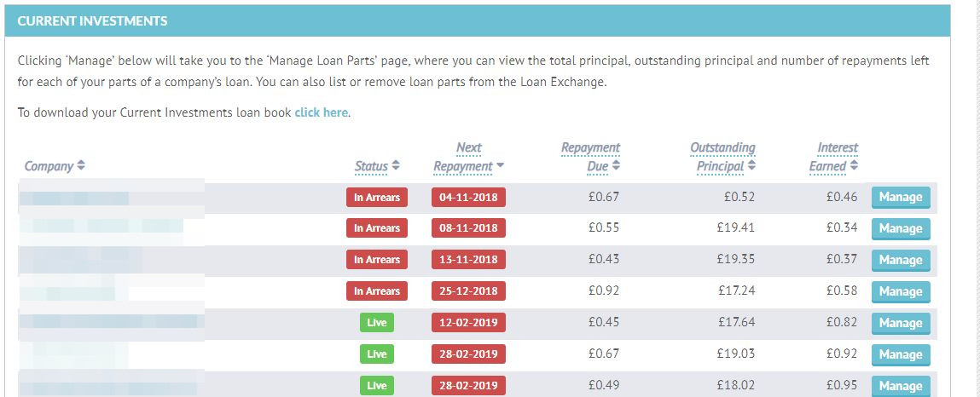Click In Arrears badge for 04-11-2018 row
This screenshot has width=980, height=397.
[377, 198]
